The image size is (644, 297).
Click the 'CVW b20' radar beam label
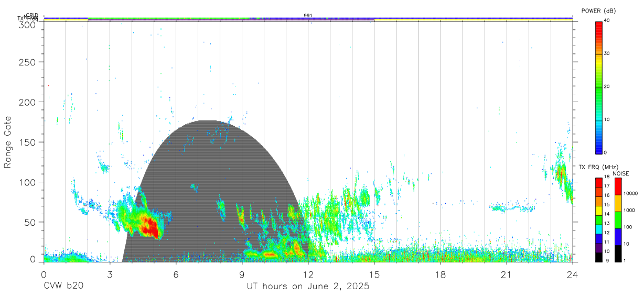(63, 287)
